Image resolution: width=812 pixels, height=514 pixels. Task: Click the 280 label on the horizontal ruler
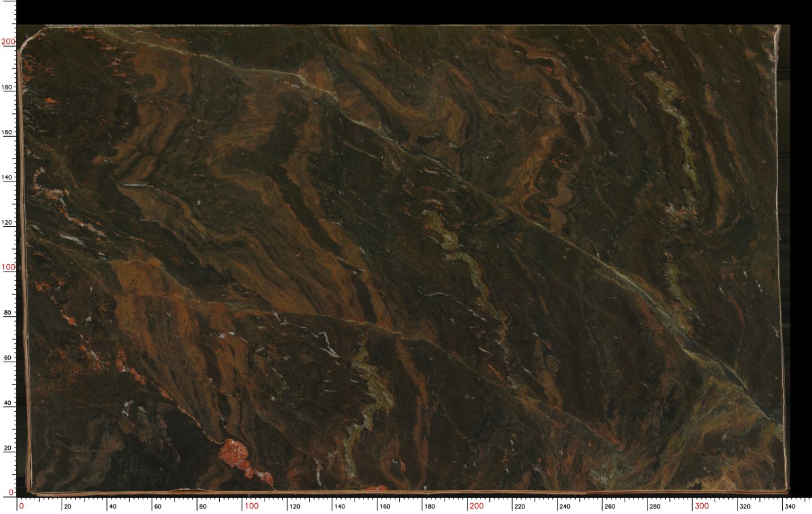[x=654, y=507]
